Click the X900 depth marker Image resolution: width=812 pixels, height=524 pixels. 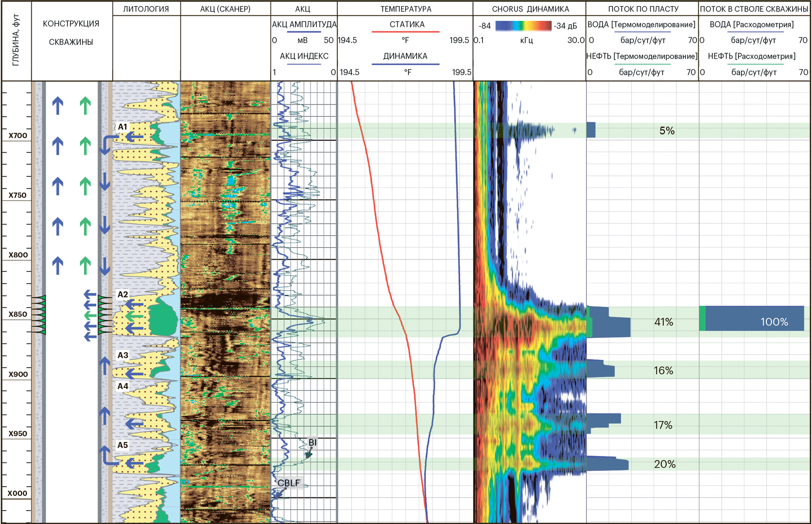[18, 374]
